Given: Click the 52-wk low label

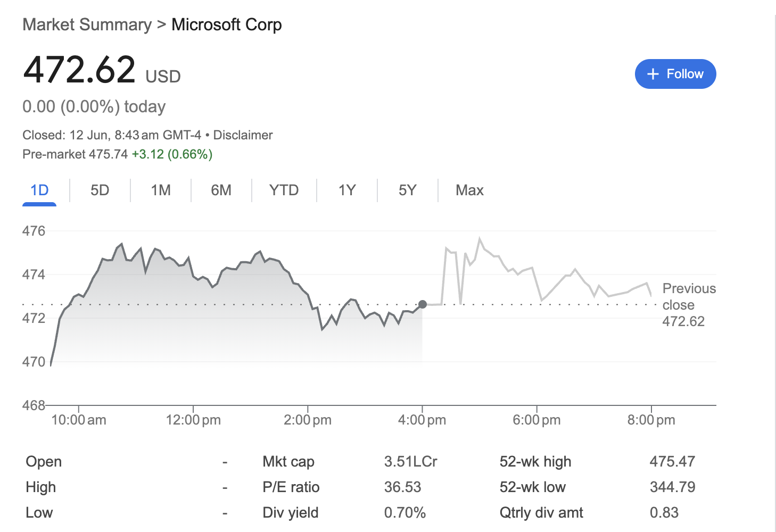Looking at the screenshot, I should click(x=532, y=487).
